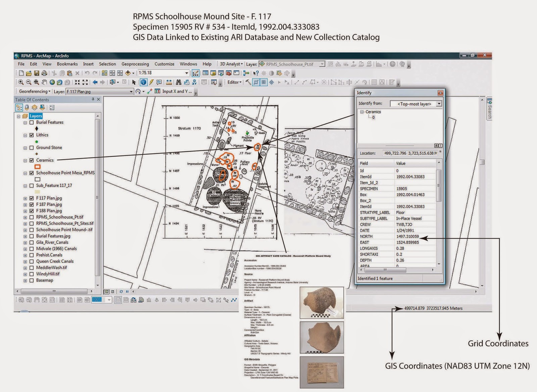This screenshot has width=537, height=392.
Task: Switch TOC to List By Selection
Action: 42,107
